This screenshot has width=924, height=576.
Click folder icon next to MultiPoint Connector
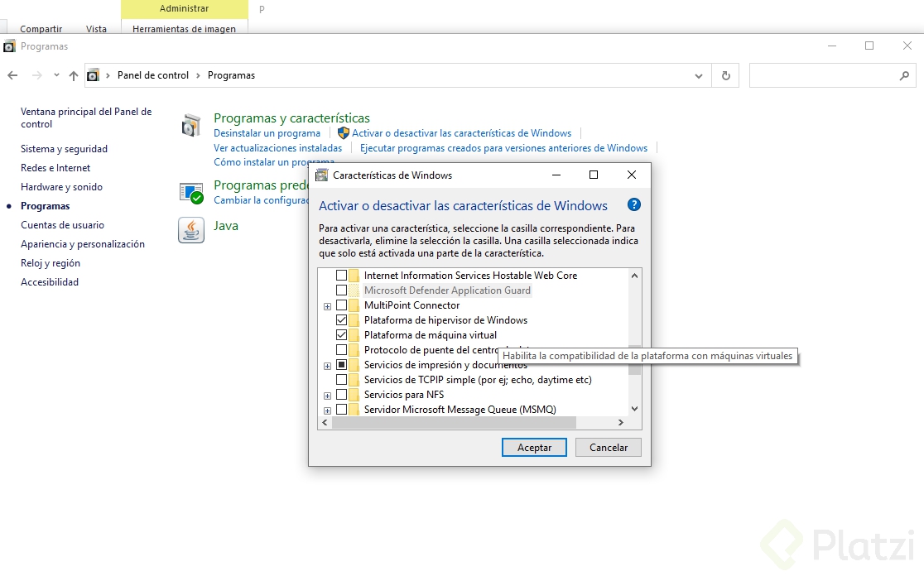354,305
